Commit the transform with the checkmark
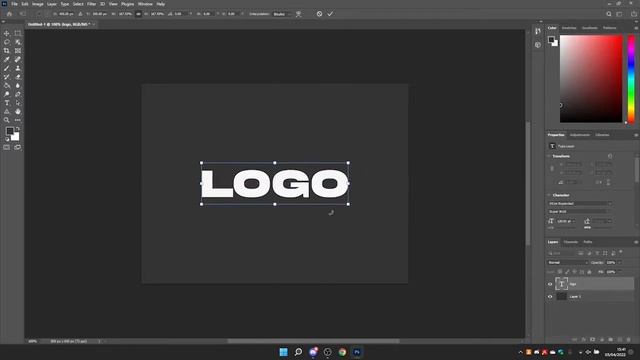 (330, 14)
